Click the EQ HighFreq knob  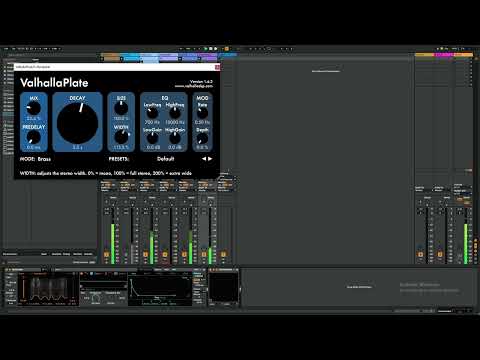(x=175, y=113)
